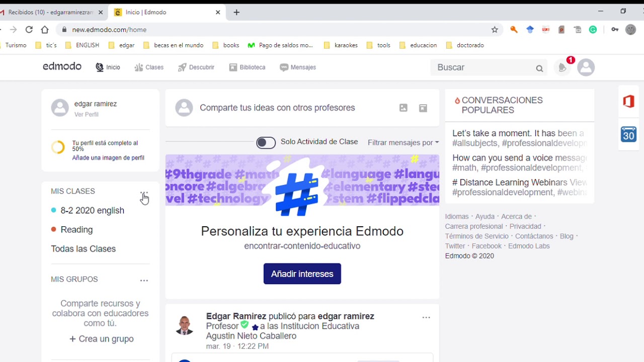Open notifications bell with red badge

(563, 67)
